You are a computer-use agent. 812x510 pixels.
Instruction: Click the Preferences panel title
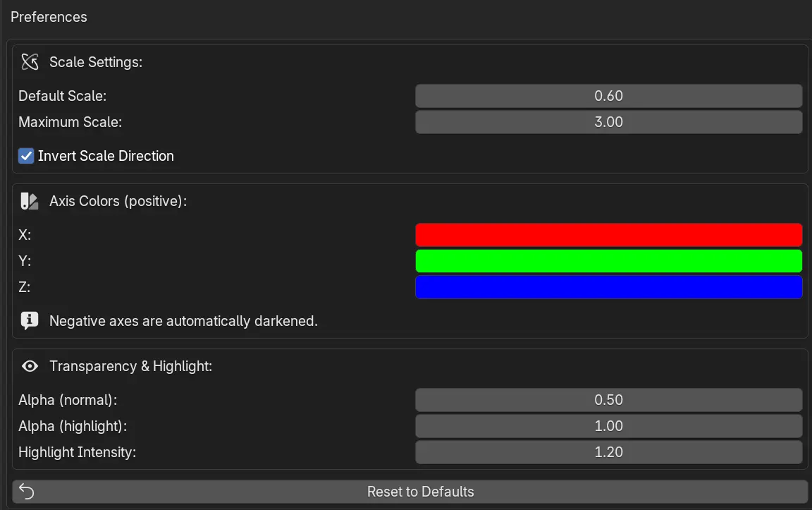[x=49, y=17]
